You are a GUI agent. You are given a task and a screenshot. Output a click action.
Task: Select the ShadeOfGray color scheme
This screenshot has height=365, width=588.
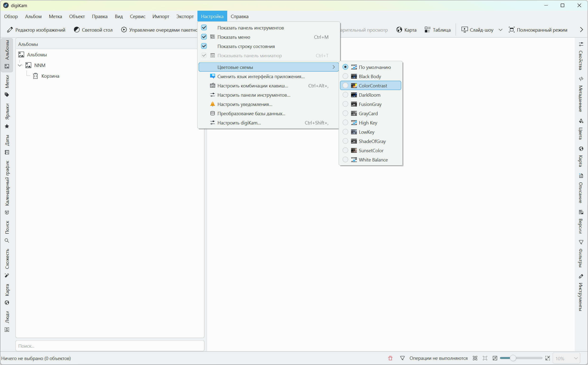coord(371,141)
